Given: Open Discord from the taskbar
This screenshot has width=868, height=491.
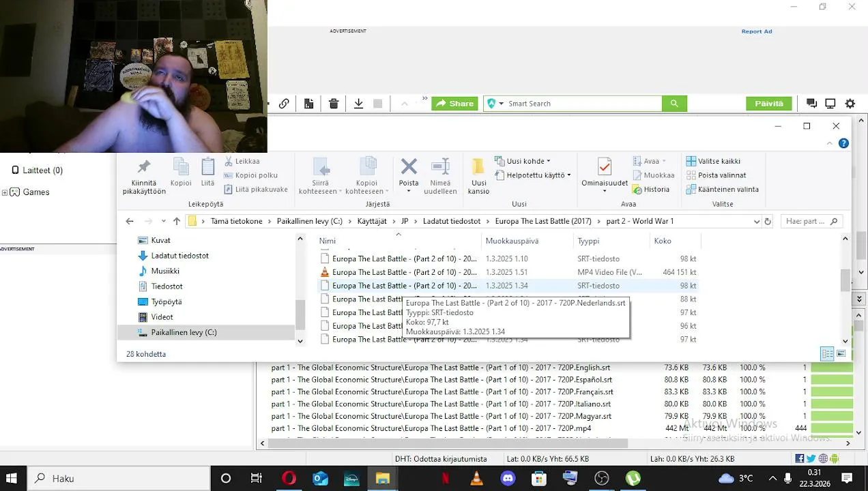Looking at the screenshot, I should [508, 478].
